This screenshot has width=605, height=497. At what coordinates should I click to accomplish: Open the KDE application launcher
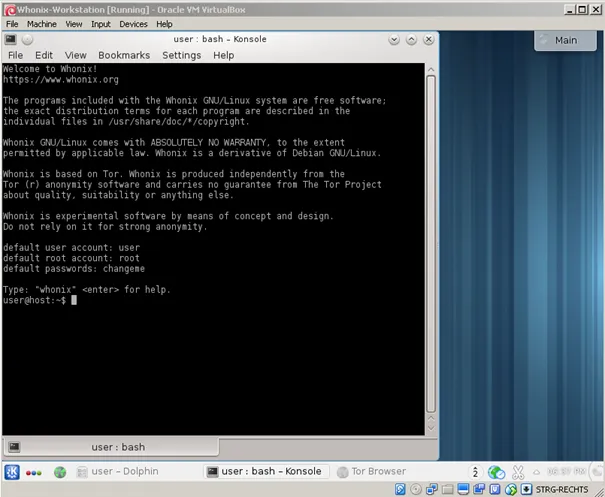click(12, 472)
